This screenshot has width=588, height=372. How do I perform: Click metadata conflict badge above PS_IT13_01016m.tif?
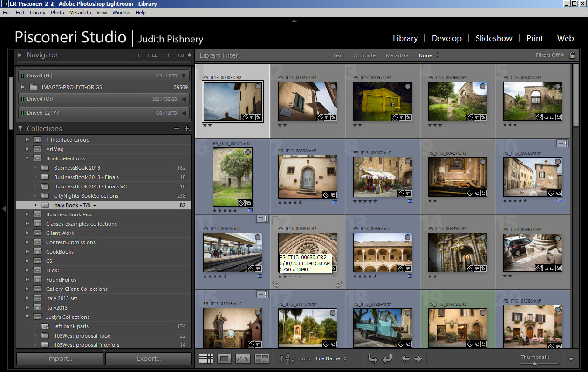(x=263, y=295)
